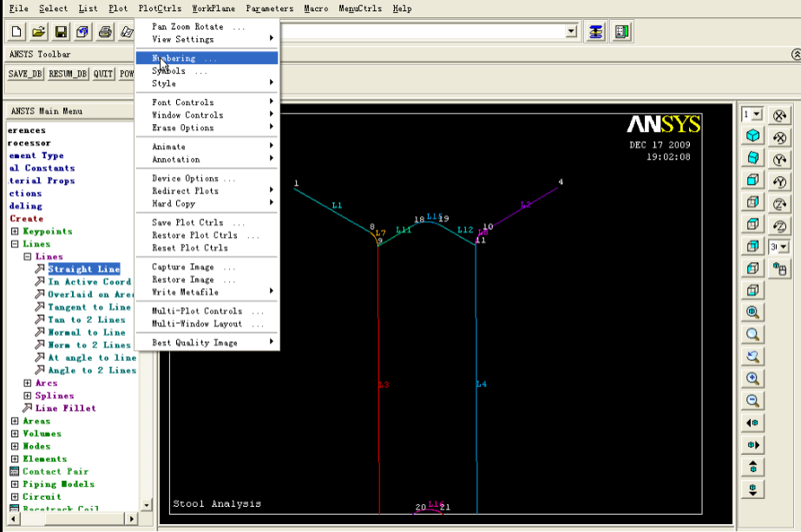Rotate the model about -X axis
The width and height of the screenshot is (801, 532).
coord(779,137)
